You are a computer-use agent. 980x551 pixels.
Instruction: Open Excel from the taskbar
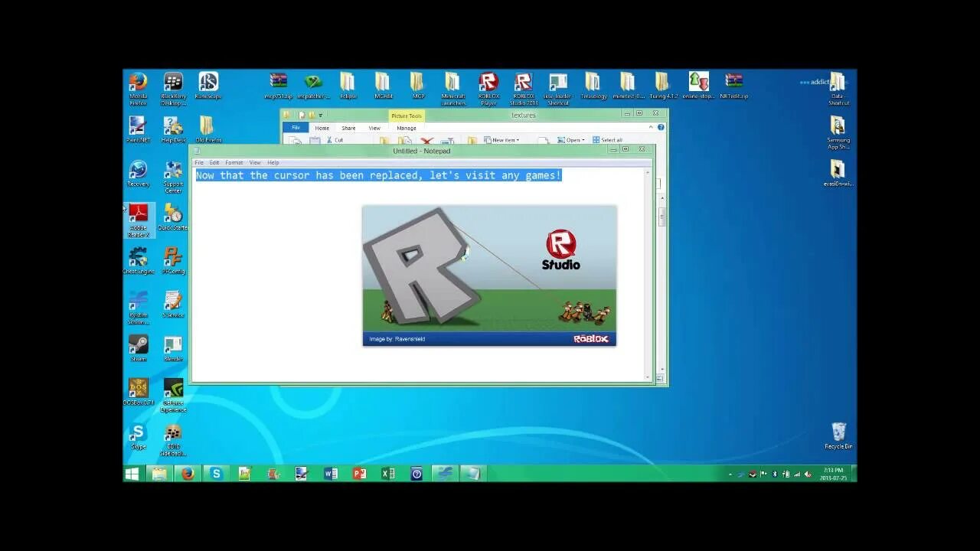pyautogui.click(x=388, y=474)
